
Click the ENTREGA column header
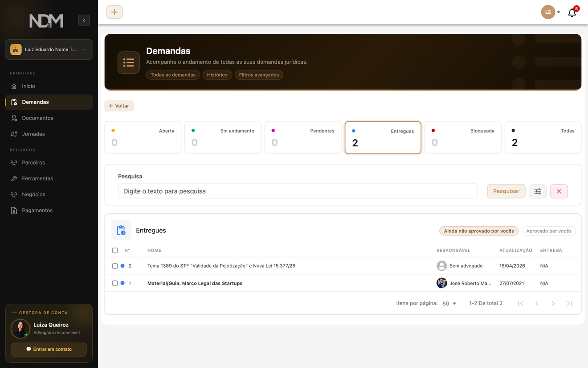[551, 251]
